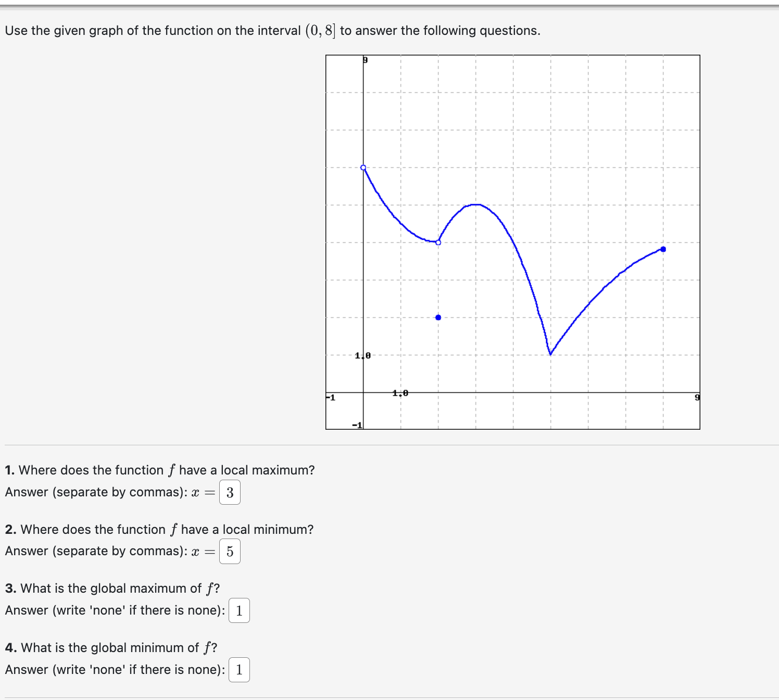779x700 pixels.
Task: Click the 9 label at top of y-axis
Action: [365, 59]
